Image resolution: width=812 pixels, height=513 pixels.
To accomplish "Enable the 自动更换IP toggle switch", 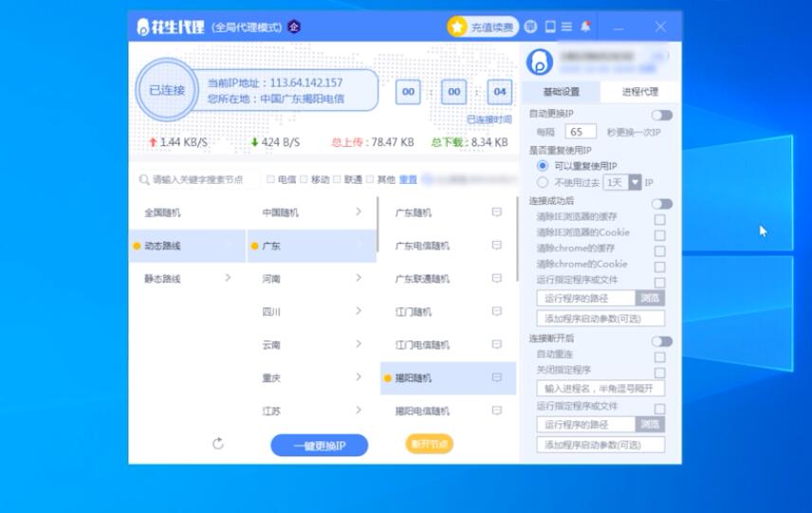I will 661,115.
